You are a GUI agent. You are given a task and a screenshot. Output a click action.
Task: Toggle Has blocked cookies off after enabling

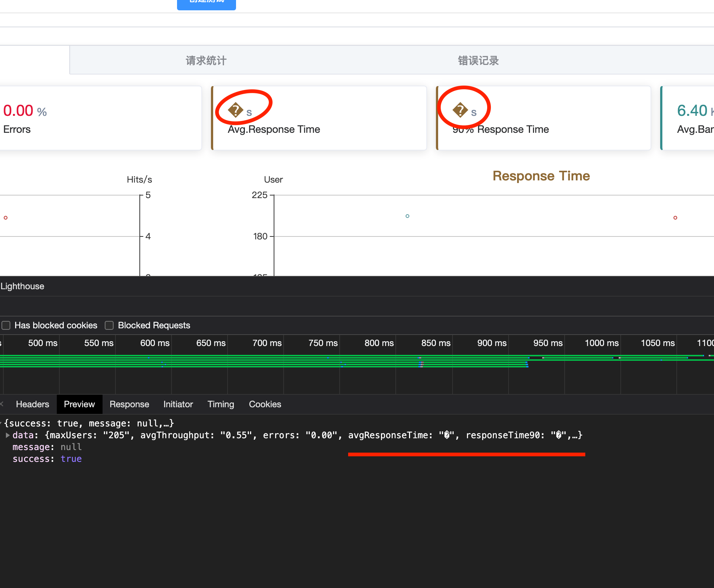pyautogui.click(x=6, y=325)
